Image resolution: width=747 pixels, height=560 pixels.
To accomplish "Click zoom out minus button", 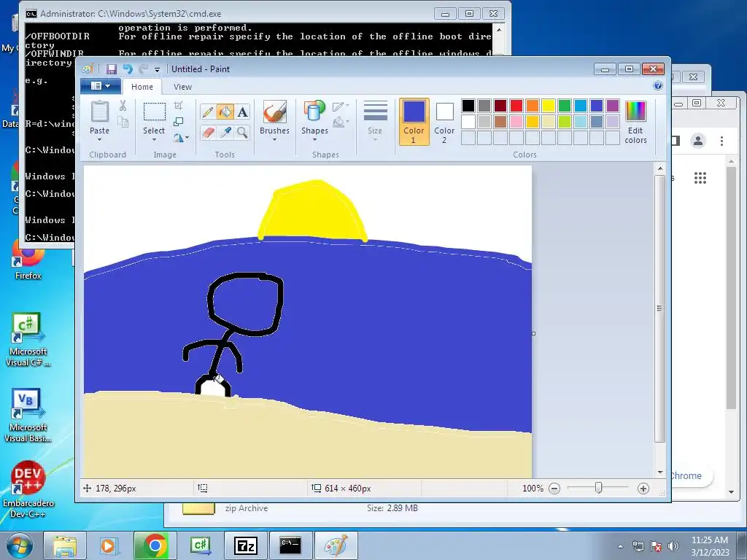I will (554, 488).
